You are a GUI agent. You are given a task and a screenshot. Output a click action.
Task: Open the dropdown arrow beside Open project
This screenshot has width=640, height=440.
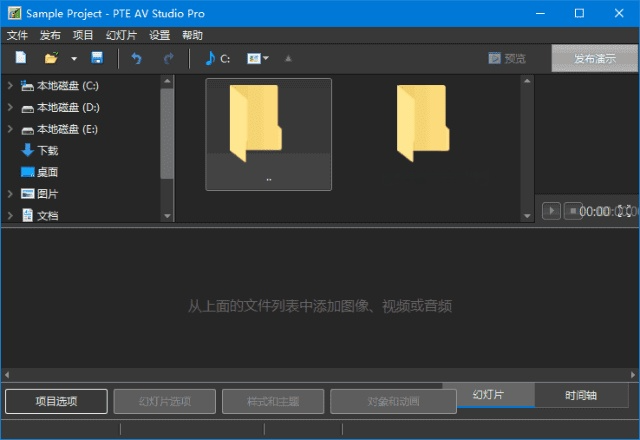click(73, 59)
